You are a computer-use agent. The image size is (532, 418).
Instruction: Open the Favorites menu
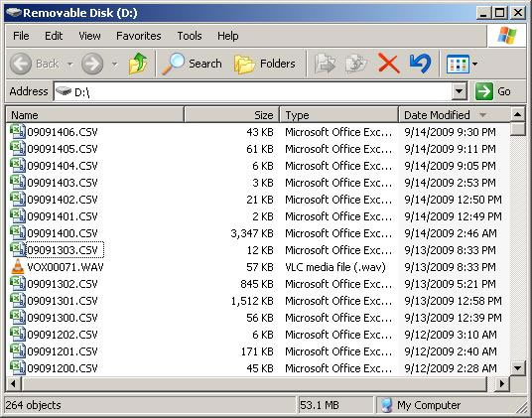click(x=138, y=36)
